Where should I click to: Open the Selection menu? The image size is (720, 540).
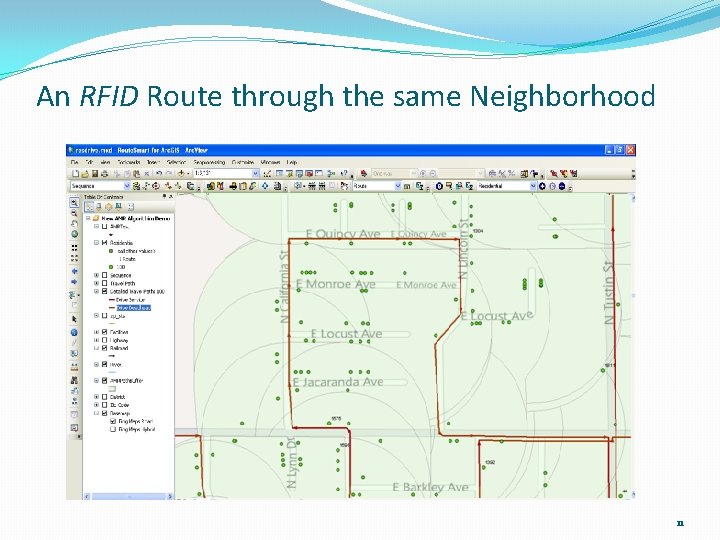click(x=176, y=162)
